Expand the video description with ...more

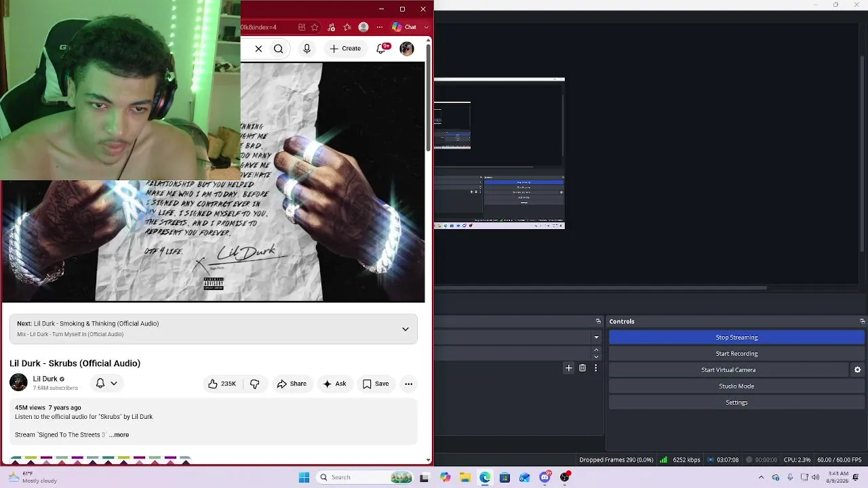coord(119,434)
